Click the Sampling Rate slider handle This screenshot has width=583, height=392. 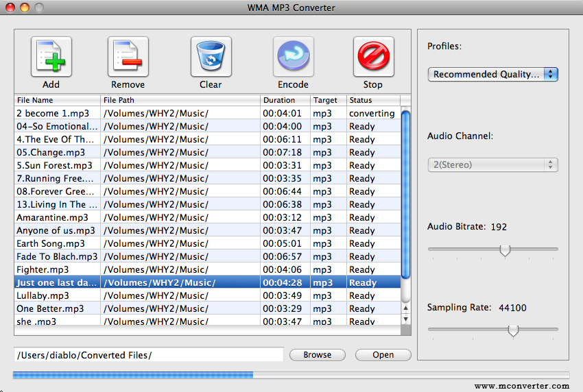point(512,331)
